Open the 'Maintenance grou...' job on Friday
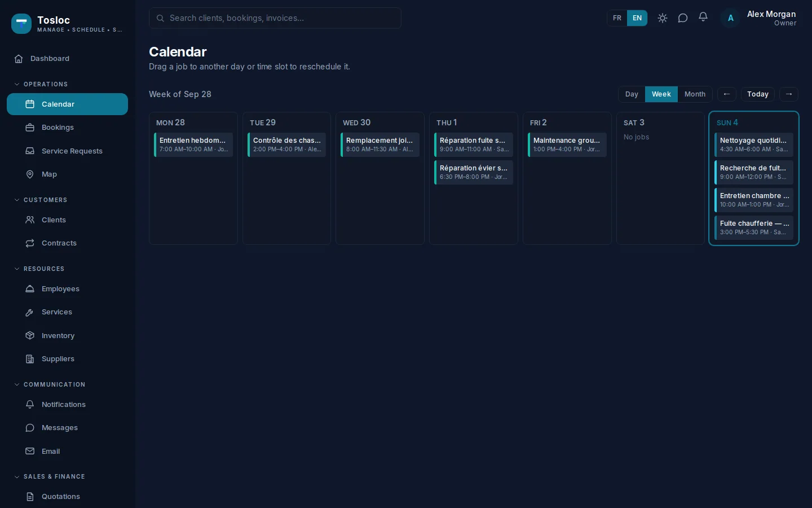 click(567, 145)
